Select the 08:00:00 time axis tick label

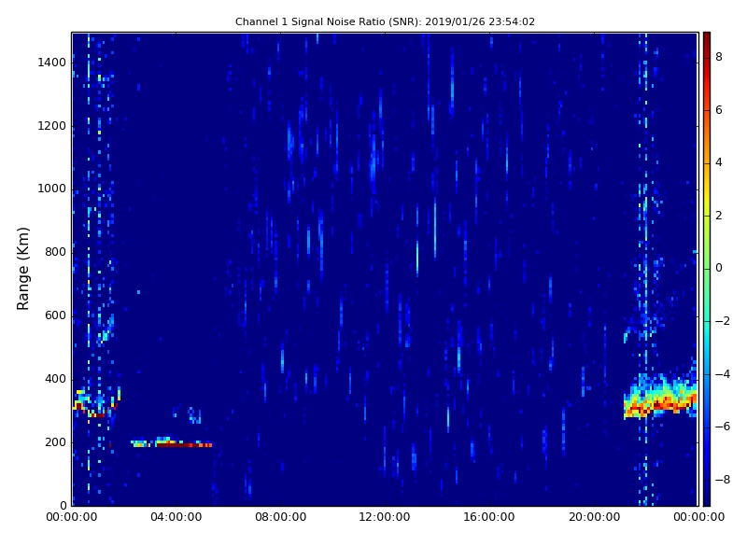pos(281,518)
